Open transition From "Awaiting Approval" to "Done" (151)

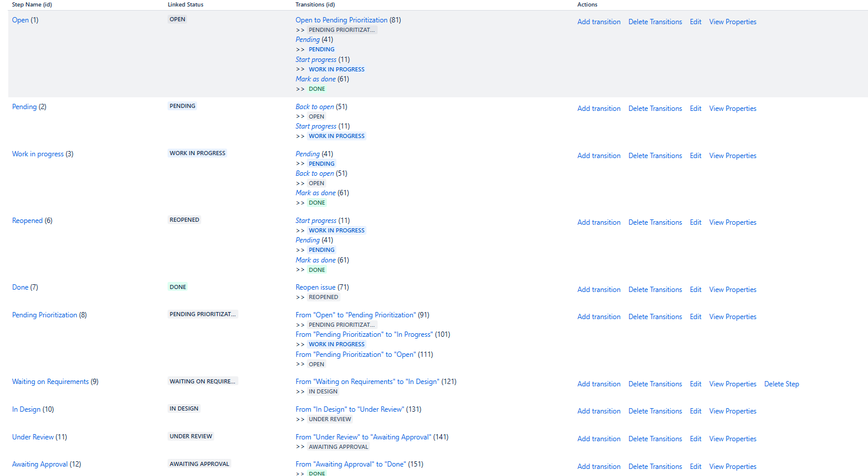point(351,464)
